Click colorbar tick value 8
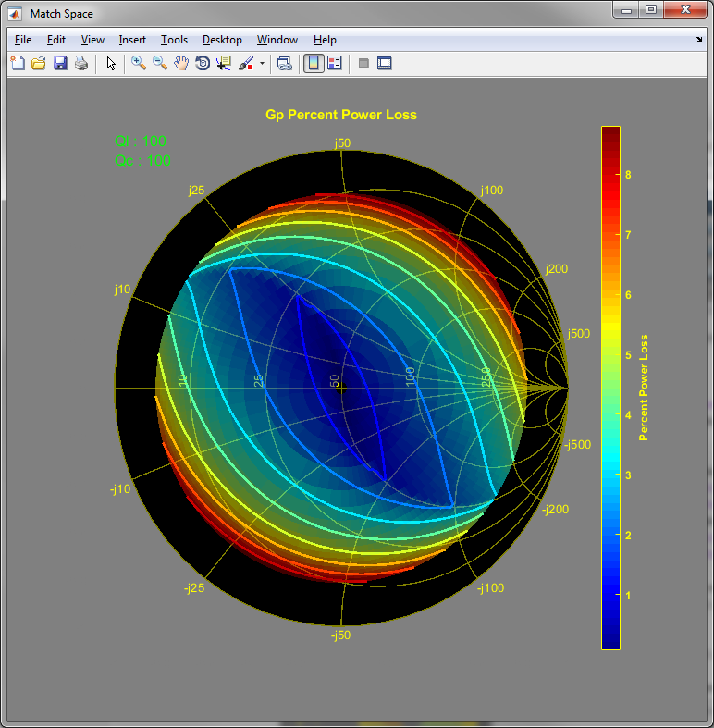The width and height of the screenshot is (714, 728). coord(628,175)
